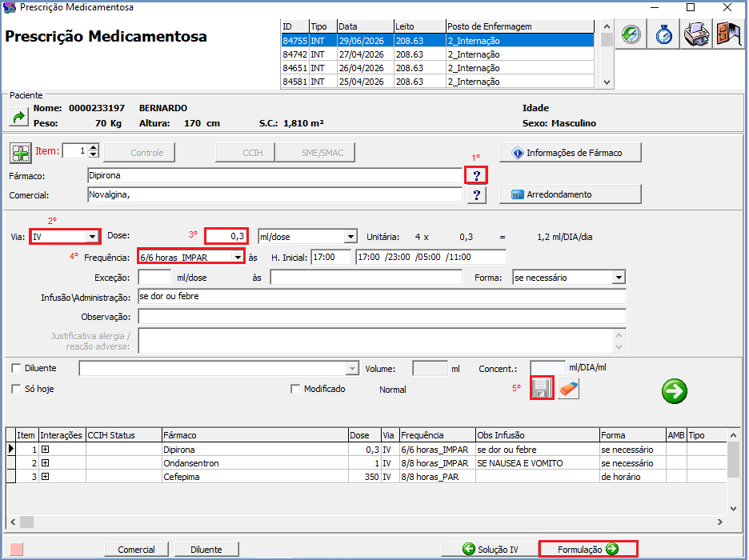Click the Dose input field

(226, 236)
